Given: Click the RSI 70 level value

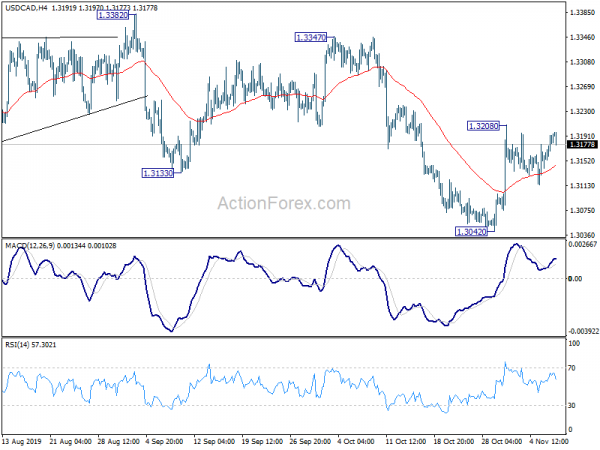Looking at the screenshot, I should (572, 368).
